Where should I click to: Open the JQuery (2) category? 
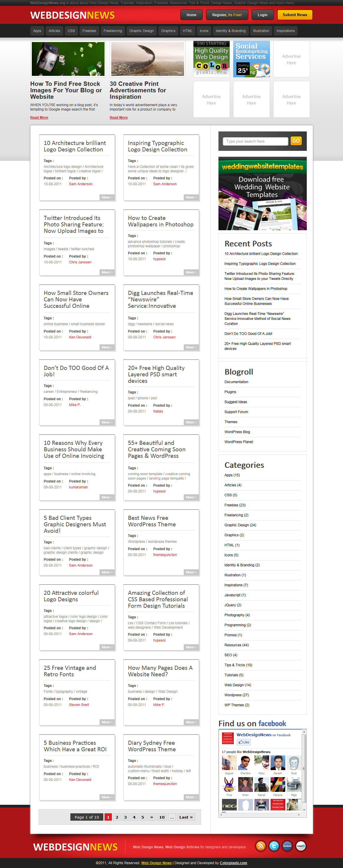pyautogui.click(x=233, y=605)
